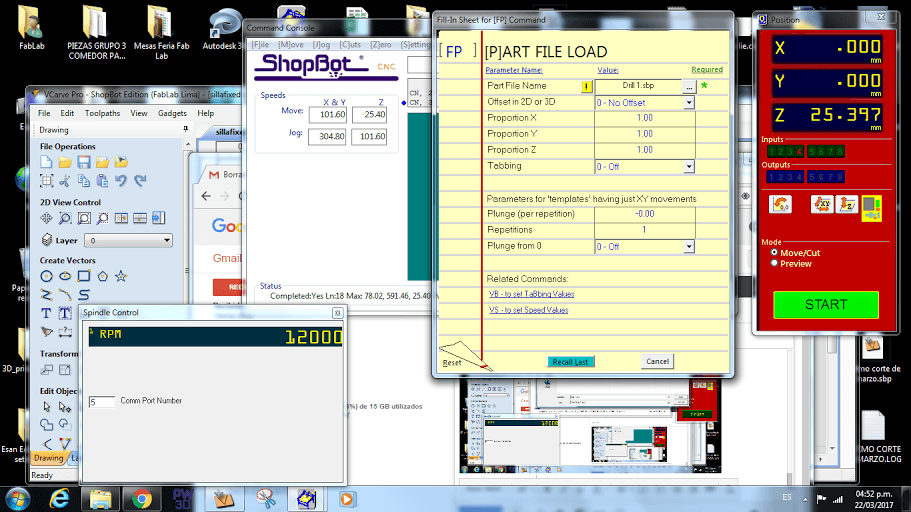Click Zoom to selected icon in 2D View Control
Screen dimensions: 911x512
[102, 218]
